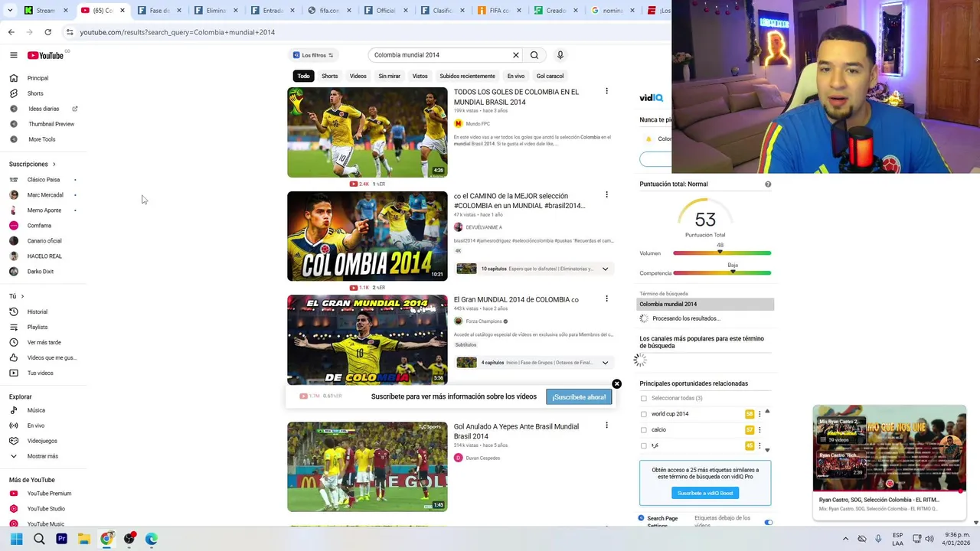The height and width of the screenshot is (551, 980).
Task: Open the Los filtros dropdown
Action: click(313, 55)
